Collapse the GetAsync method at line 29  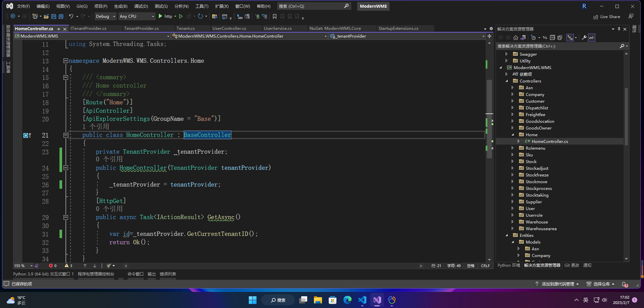(66, 217)
